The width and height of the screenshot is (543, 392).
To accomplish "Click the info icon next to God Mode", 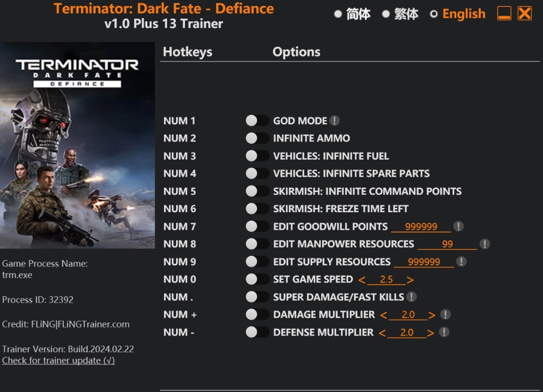I will [x=335, y=121].
